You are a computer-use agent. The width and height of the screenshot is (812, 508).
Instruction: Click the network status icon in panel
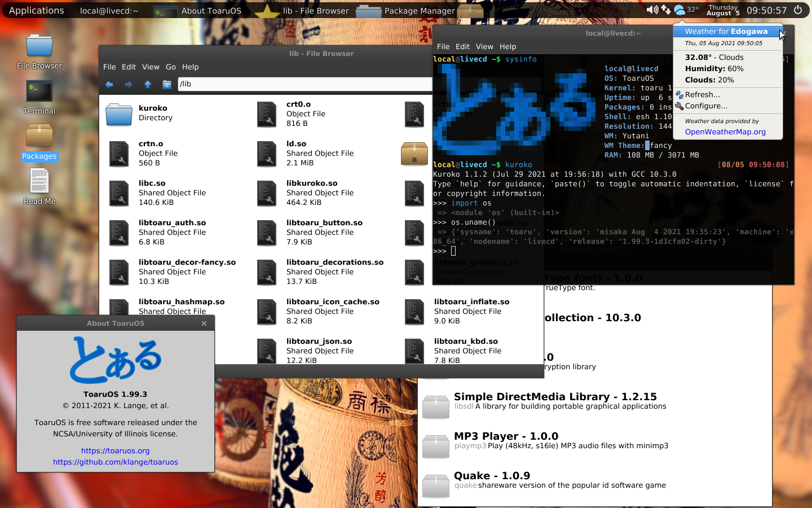click(x=666, y=10)
